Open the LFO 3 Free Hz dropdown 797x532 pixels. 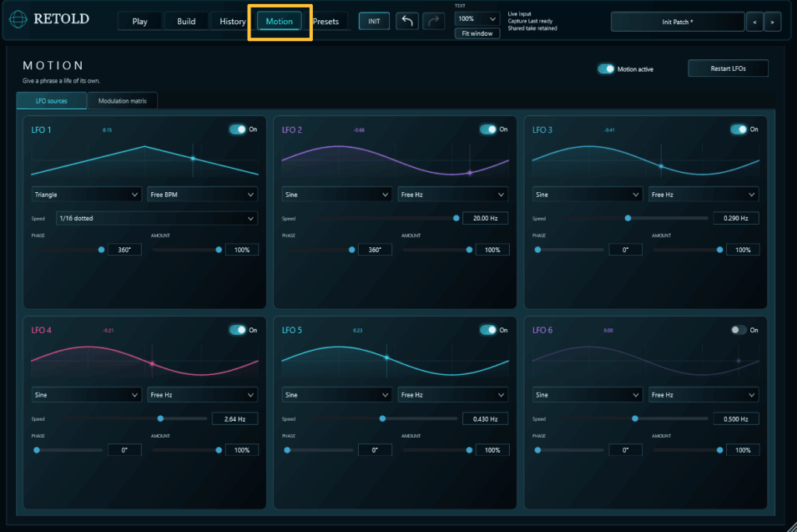[x=704, y=194]
